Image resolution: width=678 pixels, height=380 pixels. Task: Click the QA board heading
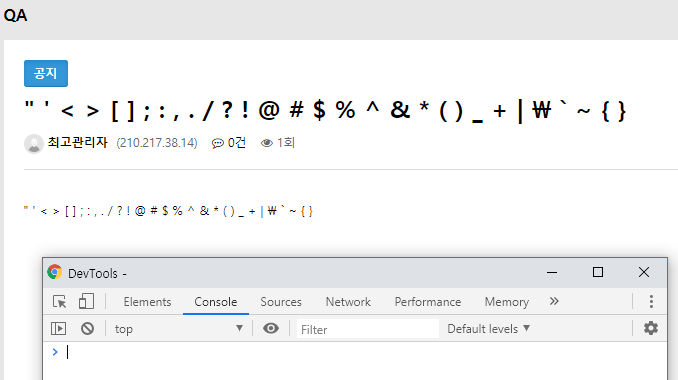[x=16, y=16]
